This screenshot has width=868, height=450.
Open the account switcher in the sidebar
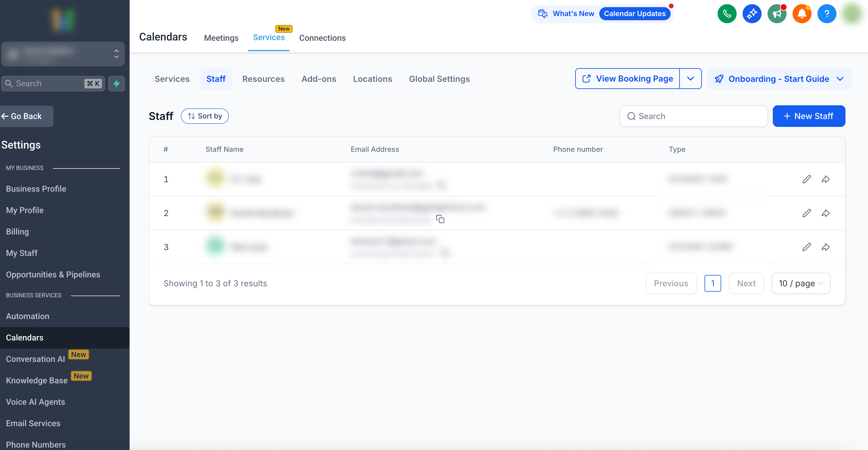[63, 54]
